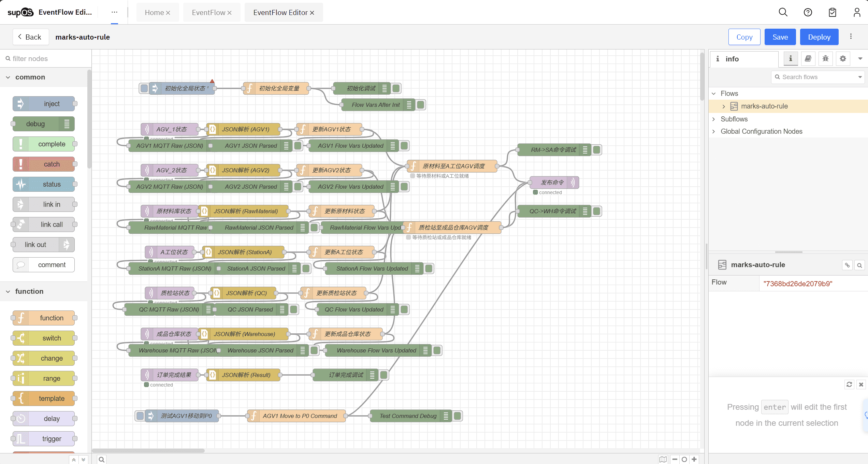Toggle 订单完成调试 debug output

pos(384,375)
